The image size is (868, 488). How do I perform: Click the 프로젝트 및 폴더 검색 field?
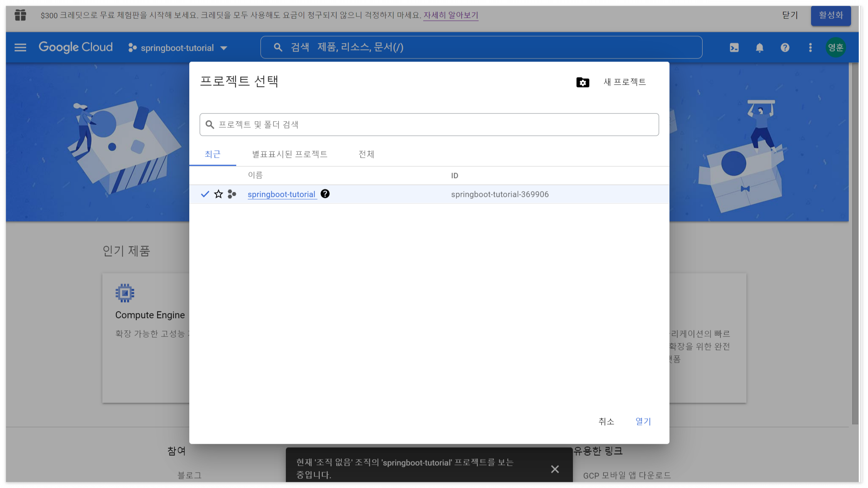[429, 125]
